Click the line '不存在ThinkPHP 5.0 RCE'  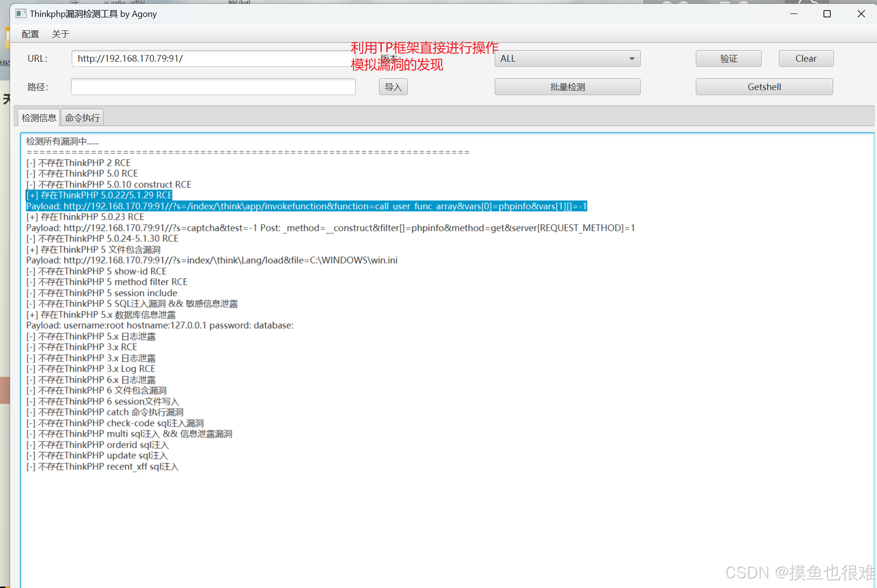pyautogui.click(x=82, y=174)
